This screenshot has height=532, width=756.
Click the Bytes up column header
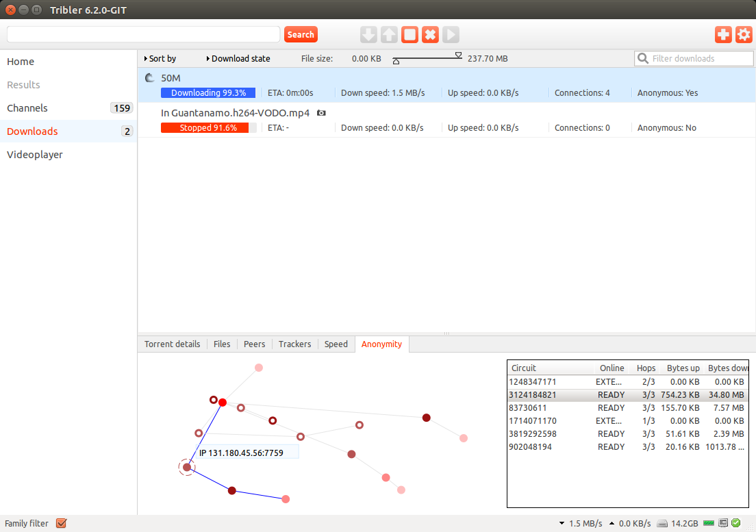click(x=683, y=368)
